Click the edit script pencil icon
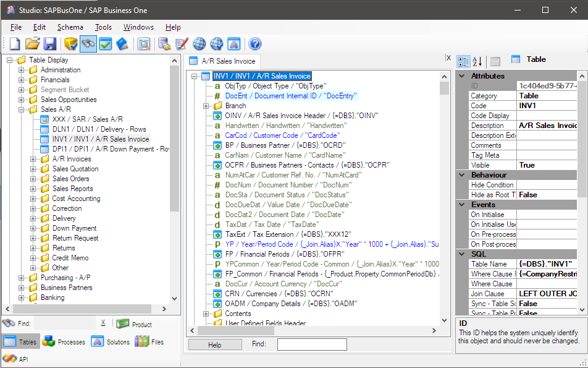Screen dimensions: 588x368 [x=182, y=44]
